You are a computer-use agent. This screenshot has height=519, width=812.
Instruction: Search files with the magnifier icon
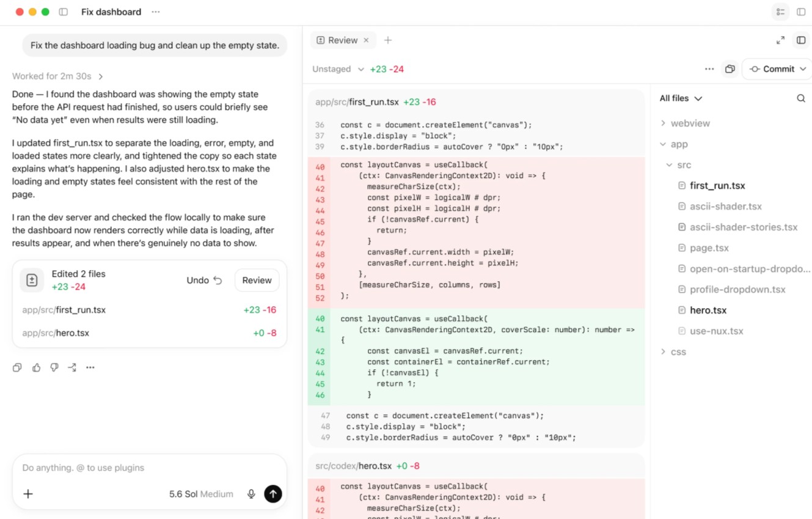[x=801, y=98]
